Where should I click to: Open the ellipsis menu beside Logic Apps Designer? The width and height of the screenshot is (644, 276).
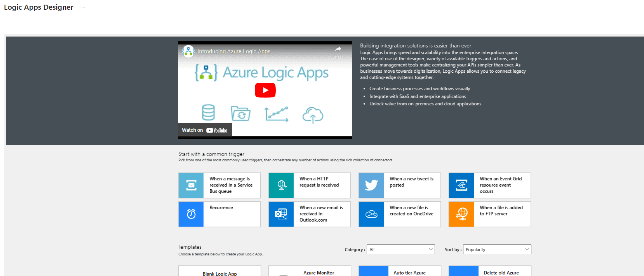click(83, 7)
